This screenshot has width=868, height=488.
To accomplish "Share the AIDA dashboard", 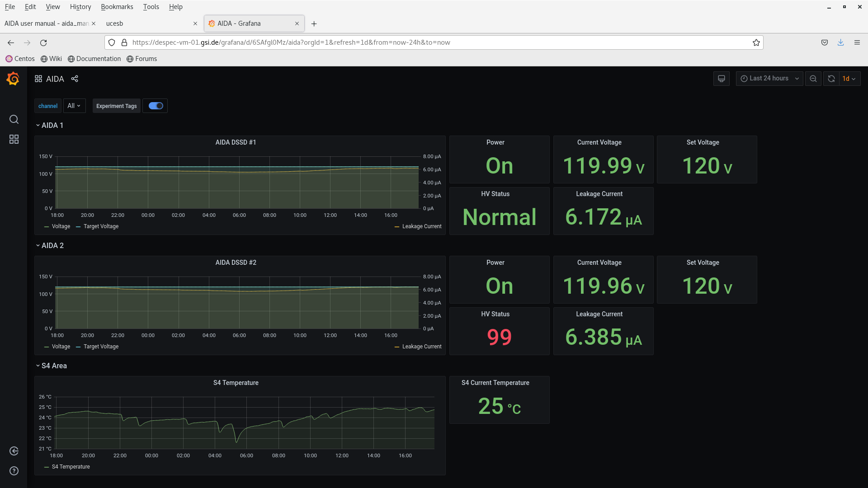I will 75,79.
